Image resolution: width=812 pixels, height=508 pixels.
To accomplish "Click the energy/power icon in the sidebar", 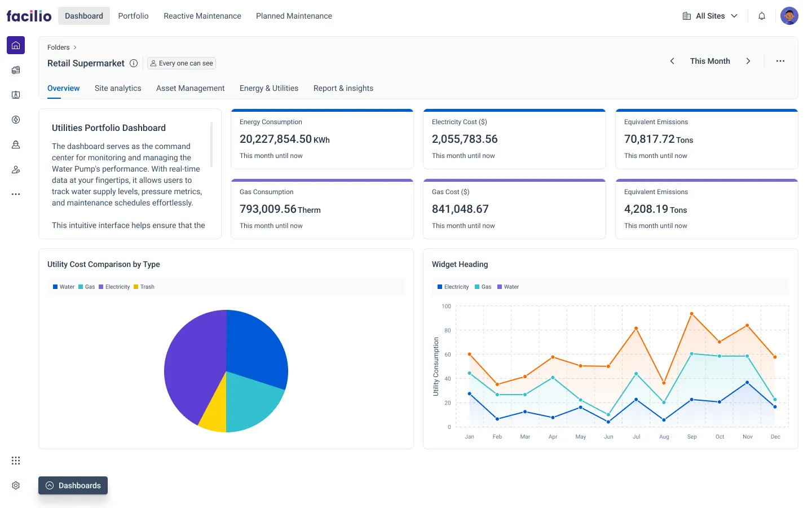I will coord(15,120).
